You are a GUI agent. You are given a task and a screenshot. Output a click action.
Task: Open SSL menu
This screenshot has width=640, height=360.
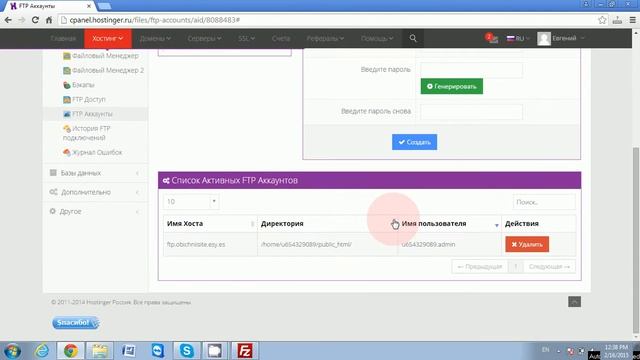(x=247, y=38)
